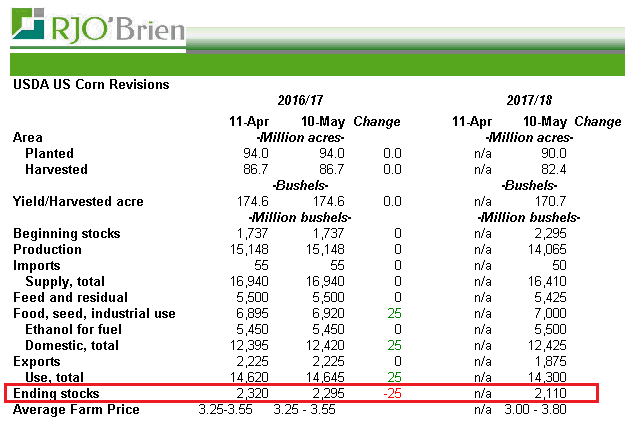
Task: Click the 2016/17 column group header
Action: [301, 101]
